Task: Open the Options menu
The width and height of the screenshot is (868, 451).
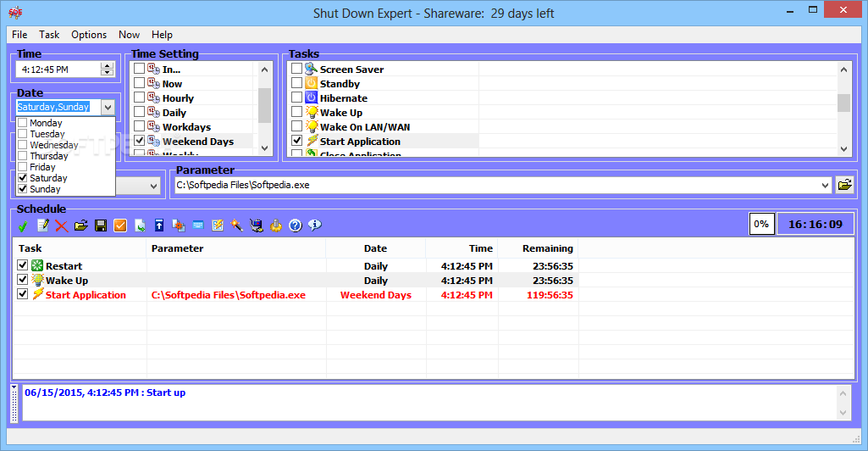Action: 89,35
